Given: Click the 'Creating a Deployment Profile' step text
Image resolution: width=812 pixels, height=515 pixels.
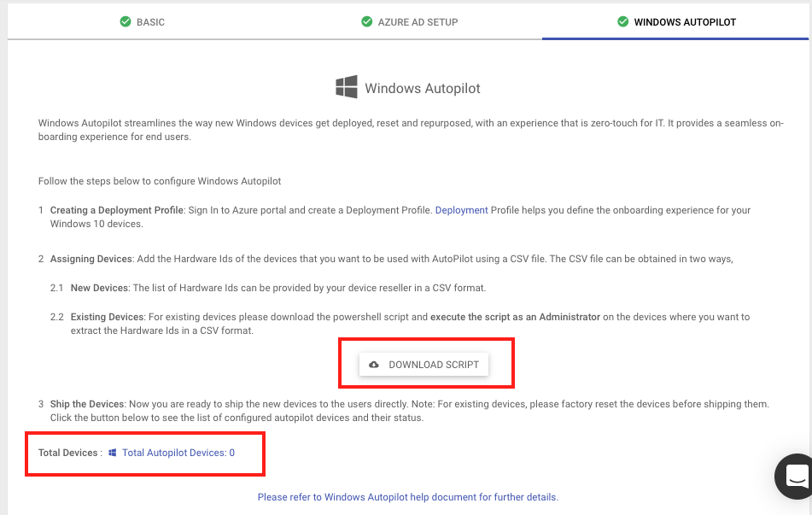Looking at the screenshot, I should click(x=116, y=210).
